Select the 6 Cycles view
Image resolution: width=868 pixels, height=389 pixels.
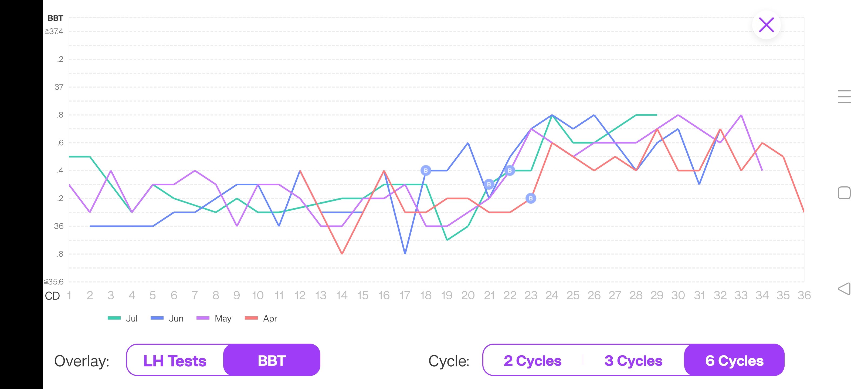[x=734, y=361]
